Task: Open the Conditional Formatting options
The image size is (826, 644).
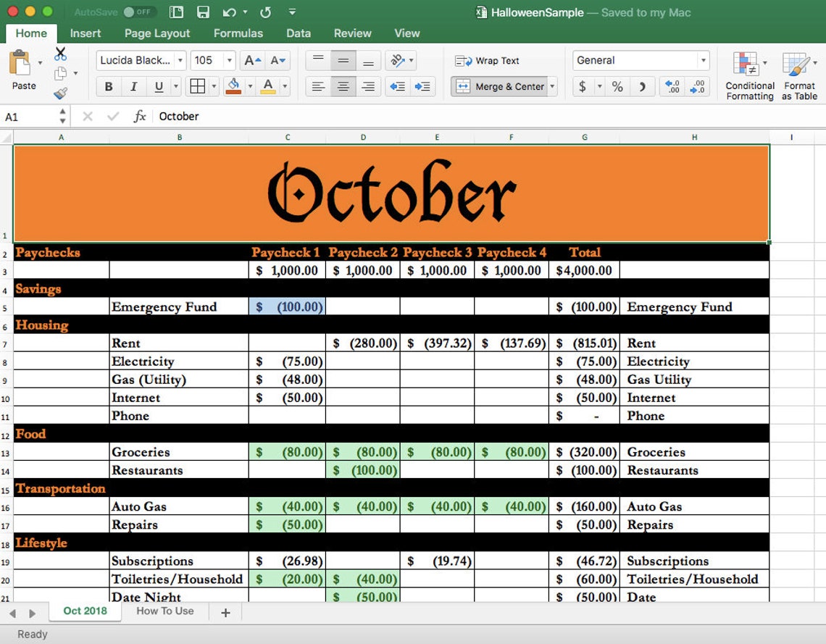Action: point(749,72)
